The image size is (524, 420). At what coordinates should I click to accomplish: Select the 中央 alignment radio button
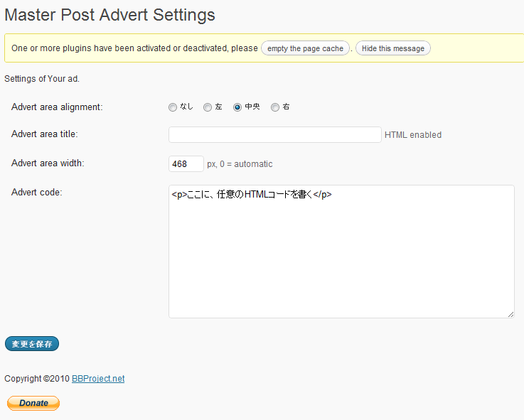[237, 107]
